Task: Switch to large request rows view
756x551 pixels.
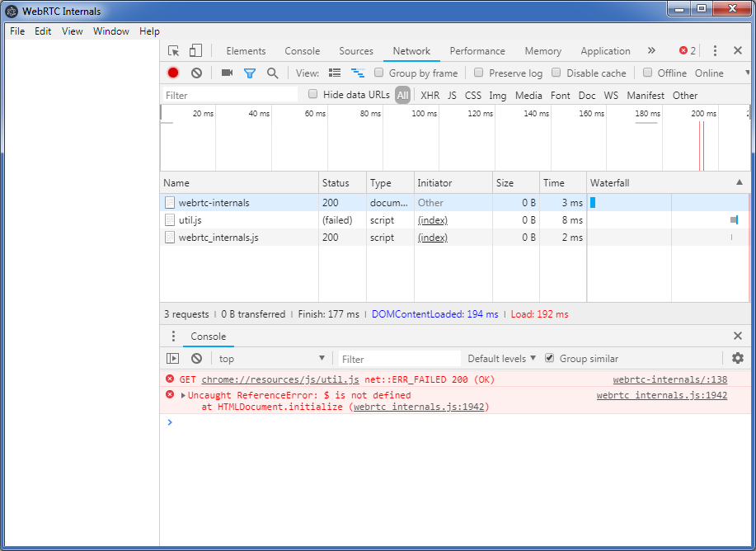Action: coord(334,73)
